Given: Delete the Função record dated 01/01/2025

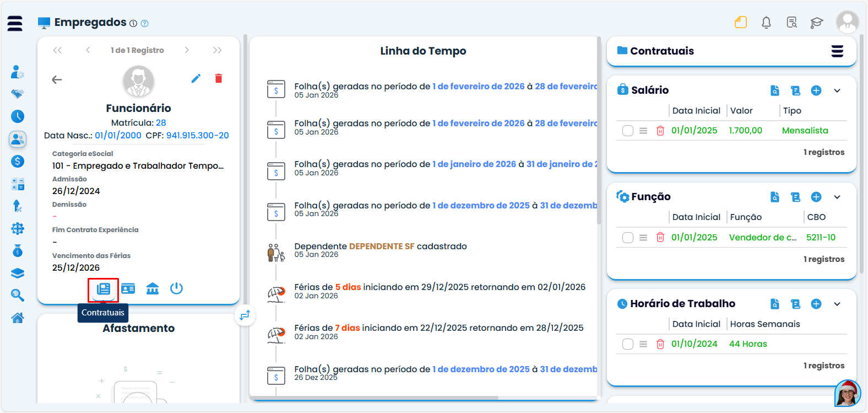Looking at the screenshot, I should (x=660, y=238).
